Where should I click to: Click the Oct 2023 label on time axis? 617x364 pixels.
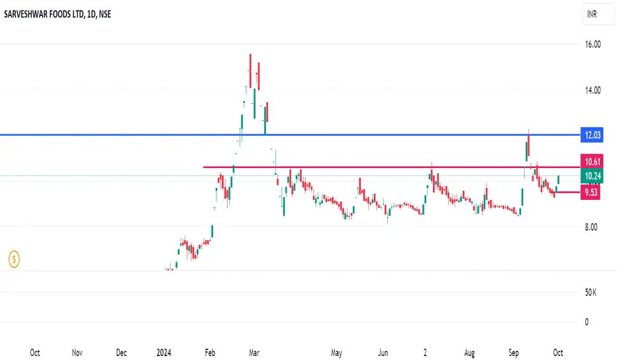click(x=34, y=353)
